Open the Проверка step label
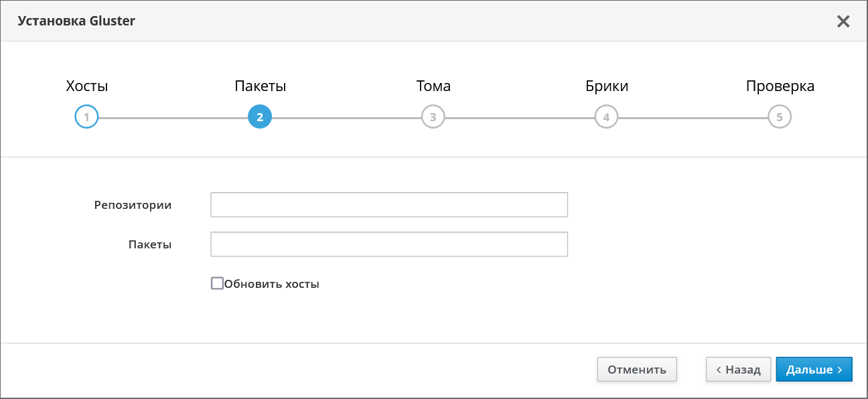 (780, 86)
